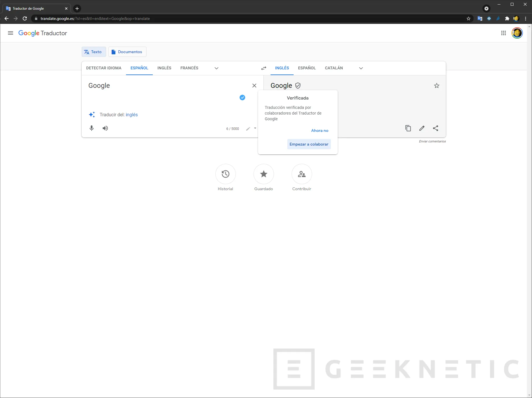Click the swap languages arrows icon
Screen dimensions: 532x398
263,68
